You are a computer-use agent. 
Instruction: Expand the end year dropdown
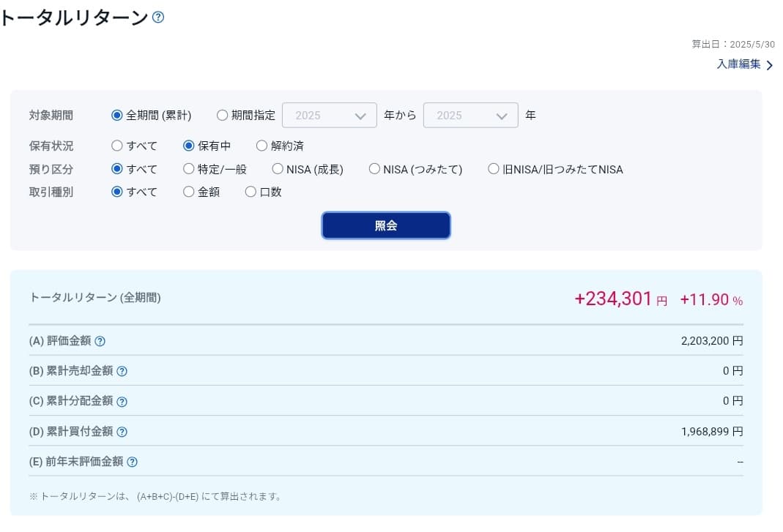[x=470, y=116]
